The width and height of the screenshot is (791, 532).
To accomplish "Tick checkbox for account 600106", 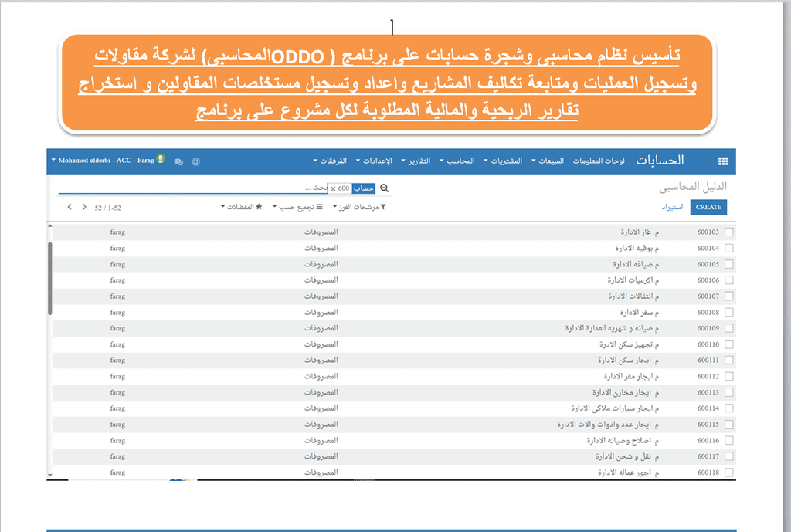I will [x=729, y=280].
